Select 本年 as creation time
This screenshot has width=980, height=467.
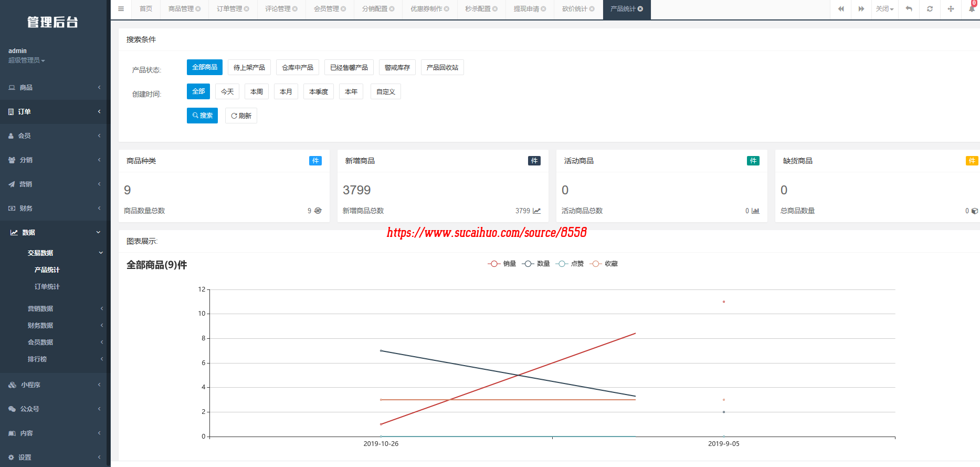(x=351, y=91)
